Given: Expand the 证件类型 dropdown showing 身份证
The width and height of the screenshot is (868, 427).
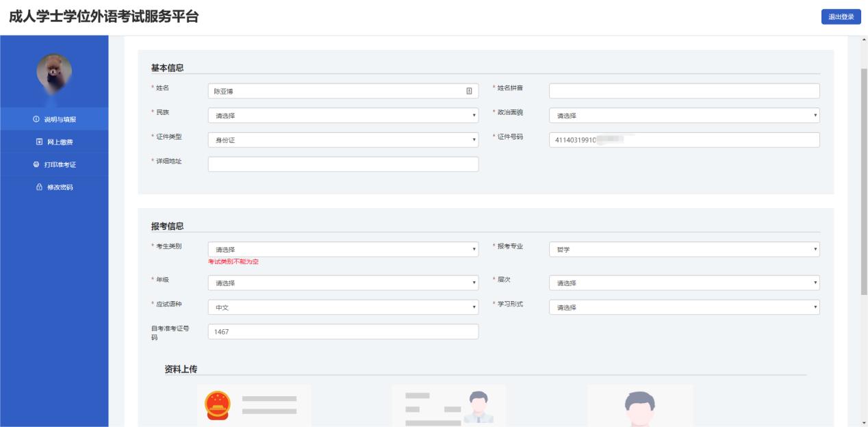Looking at the screenshot, I should click(343, 140).
